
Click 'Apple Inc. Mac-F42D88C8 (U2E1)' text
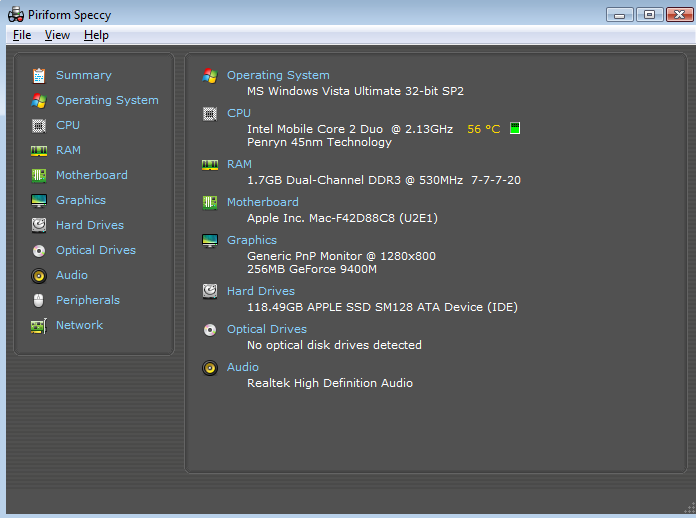pyautogui.click(x=342, y=218)
